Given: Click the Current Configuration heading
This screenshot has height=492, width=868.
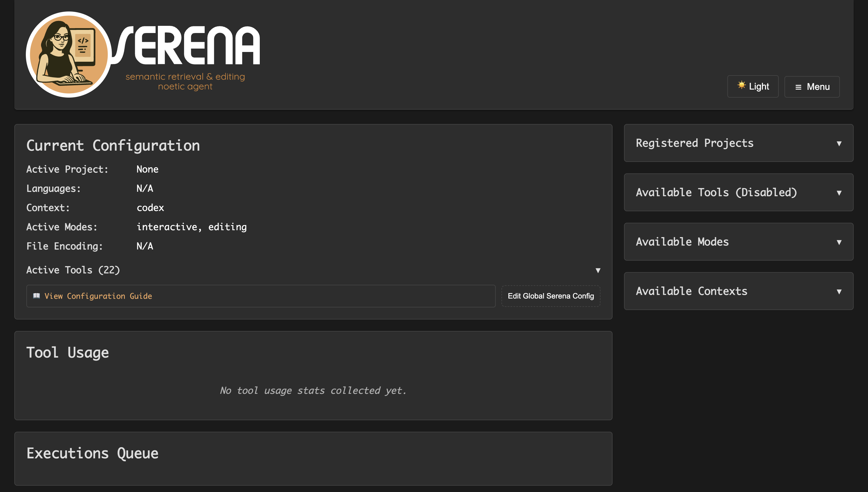Looking at the screenshot, I should (x=113, y=145).
